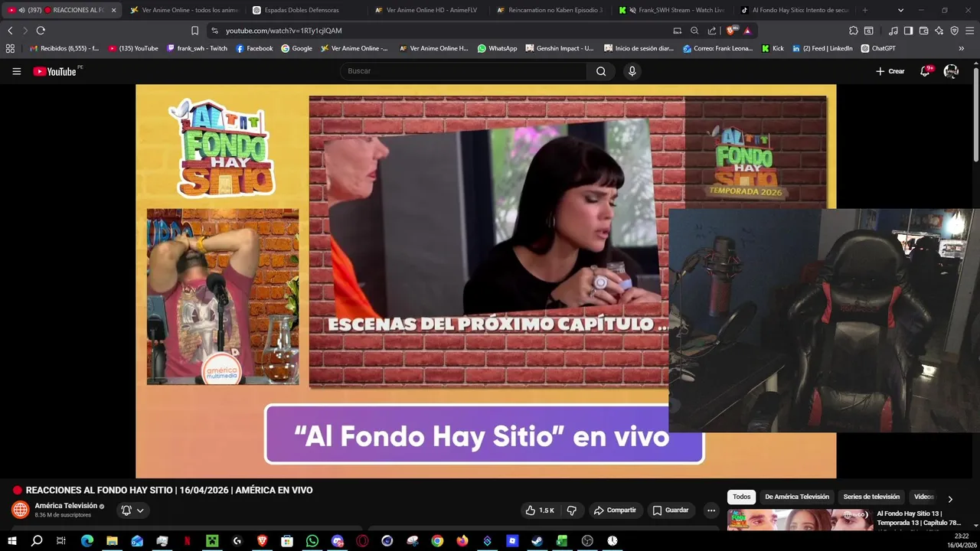This screenshot has width=980, height=551.
Task: Open Genshin Impact bookmark
Action: coord(560,48)
